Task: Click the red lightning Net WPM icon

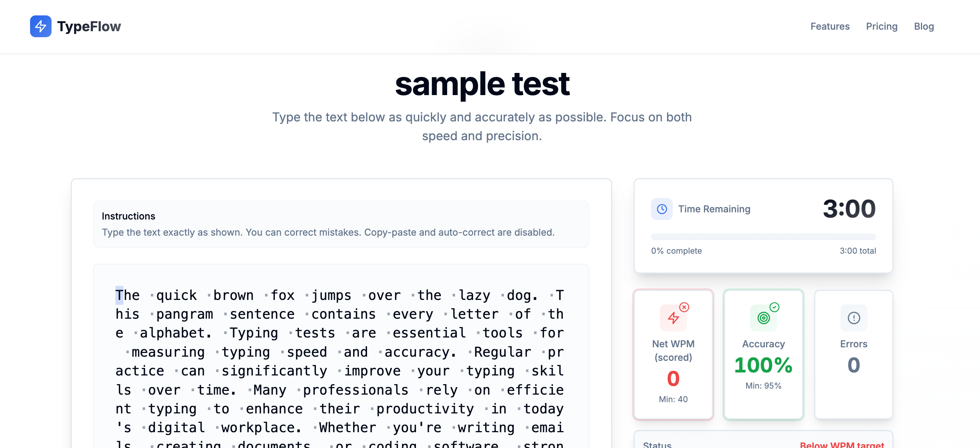Action: 673,318
